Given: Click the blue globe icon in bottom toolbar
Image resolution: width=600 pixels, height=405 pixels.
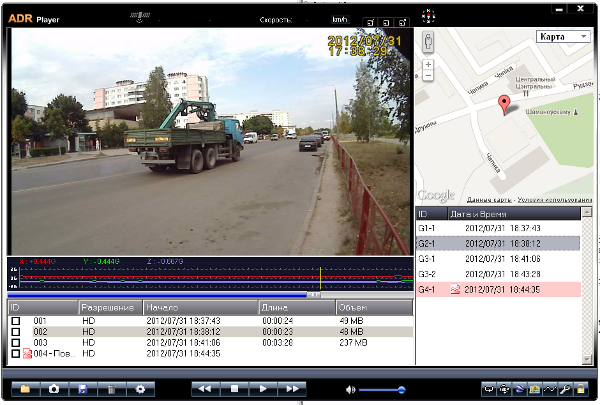Looking at the screenshot, I should (519, 389).
